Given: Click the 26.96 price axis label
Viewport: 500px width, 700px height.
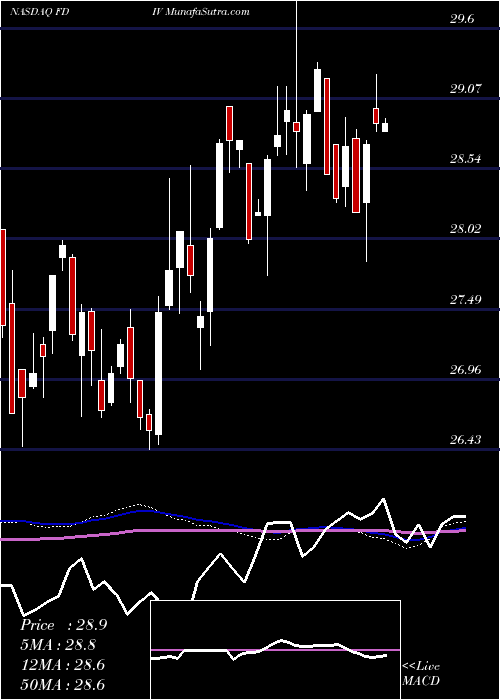Looking at the screenshot, I should [x=467, y=370].
